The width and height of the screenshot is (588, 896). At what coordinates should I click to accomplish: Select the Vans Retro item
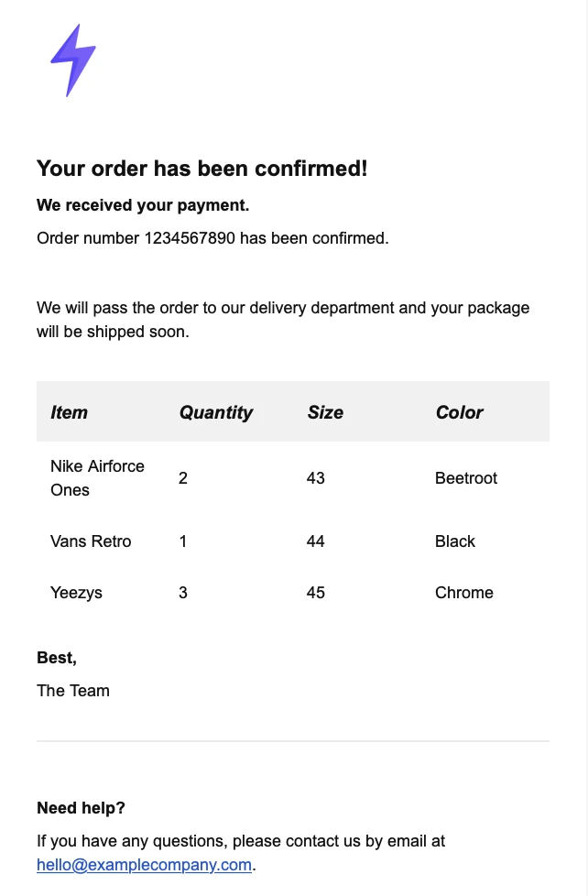click(x=91, y=541)
